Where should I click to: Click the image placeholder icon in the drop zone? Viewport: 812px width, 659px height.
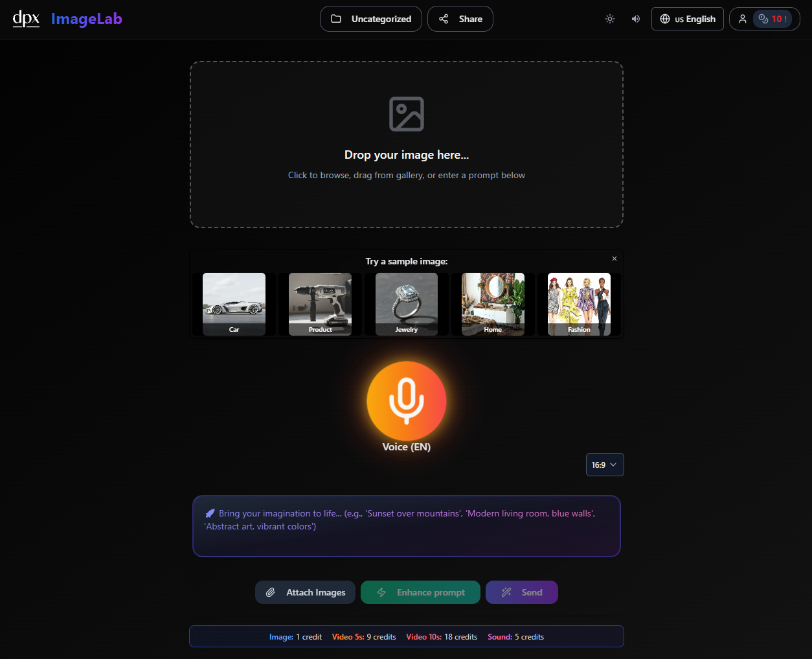click(x=406, y=114)
